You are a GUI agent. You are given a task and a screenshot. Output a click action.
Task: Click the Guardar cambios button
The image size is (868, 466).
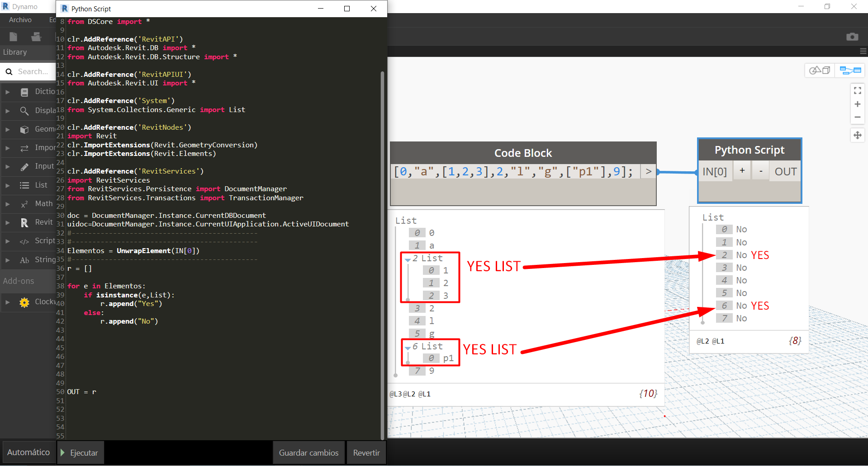tap(308, 452)
